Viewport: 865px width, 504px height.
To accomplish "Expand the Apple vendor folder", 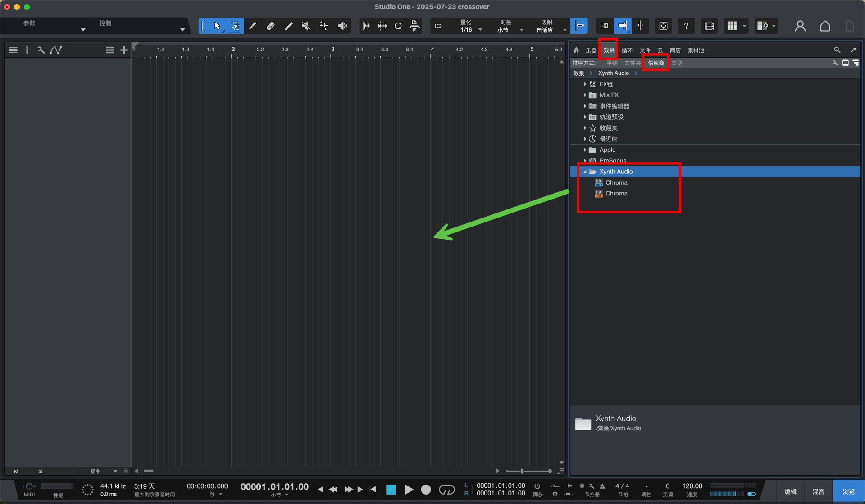I will [585, 150].
